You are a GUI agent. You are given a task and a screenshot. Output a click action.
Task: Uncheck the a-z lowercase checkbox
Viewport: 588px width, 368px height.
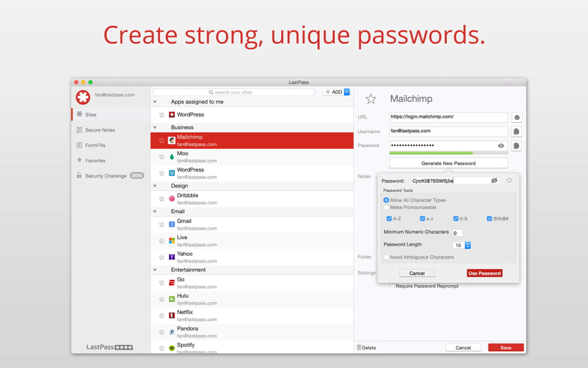[422, 218]
